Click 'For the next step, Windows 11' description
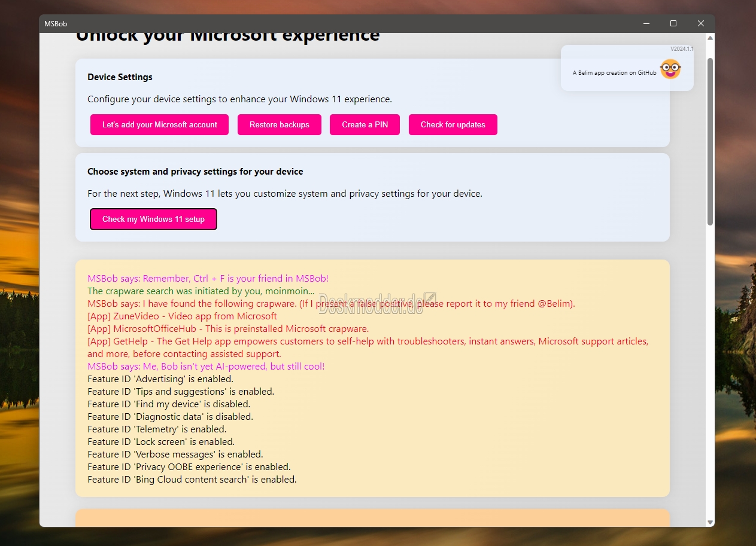The image size is (756, 546). [285, 194]
